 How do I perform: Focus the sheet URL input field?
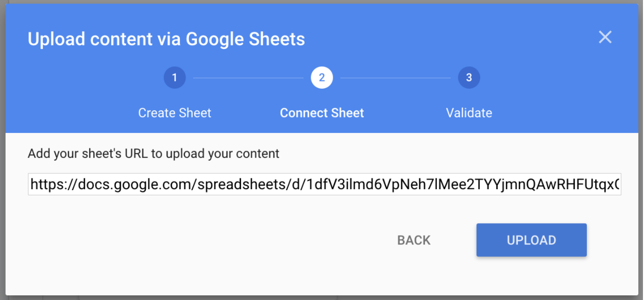point(325,185)
